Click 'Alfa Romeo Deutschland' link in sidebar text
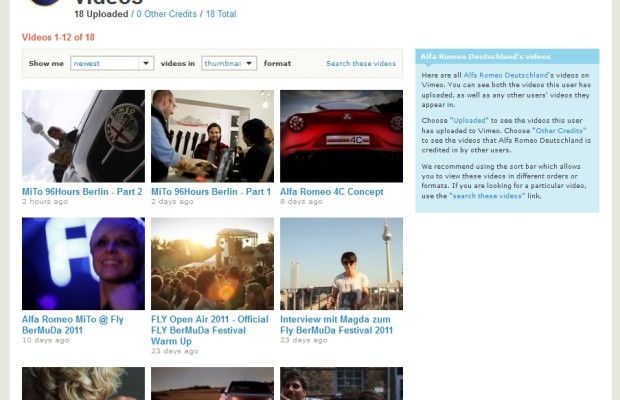The height and width of the screenshot is (400, 620). [x=505, y=75]
